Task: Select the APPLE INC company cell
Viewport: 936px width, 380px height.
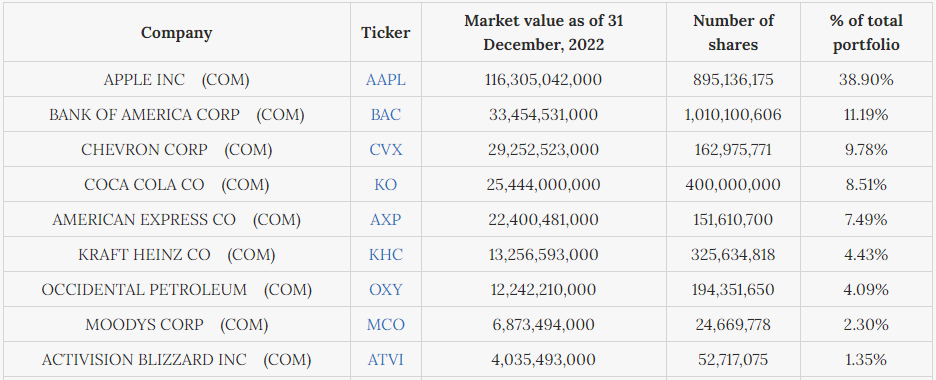Action: pos(177,79)
